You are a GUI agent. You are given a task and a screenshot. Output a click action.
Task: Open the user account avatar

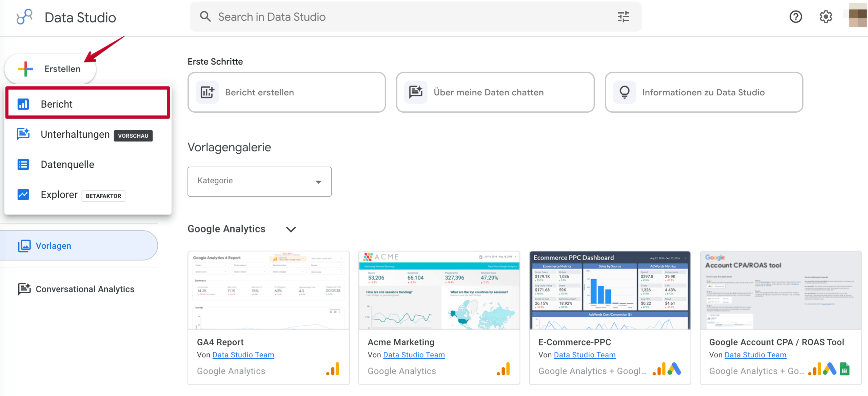(858, 15)
